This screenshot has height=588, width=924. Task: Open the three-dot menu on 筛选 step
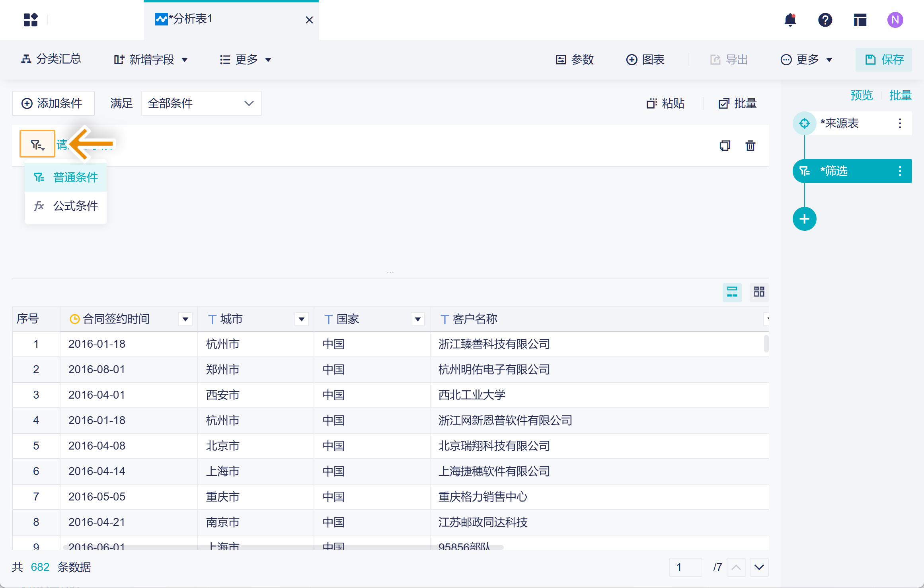[x=900, y=171]
